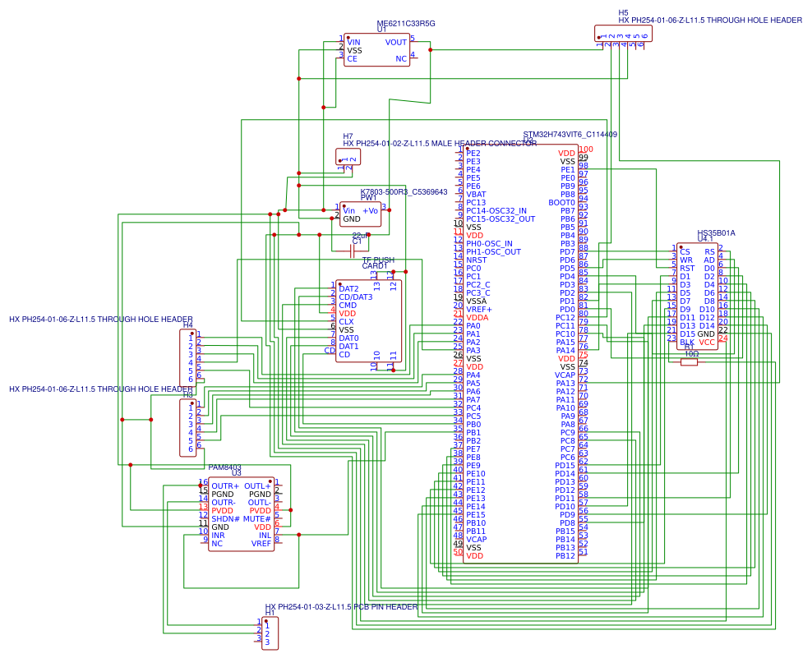Select the H5 six-pin header symbol

pos(623,33)
